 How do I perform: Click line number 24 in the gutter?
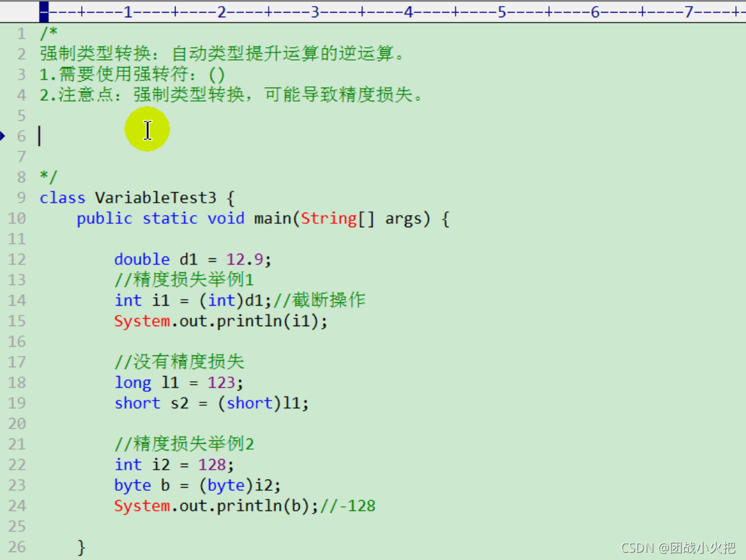[x=17, y=506]
